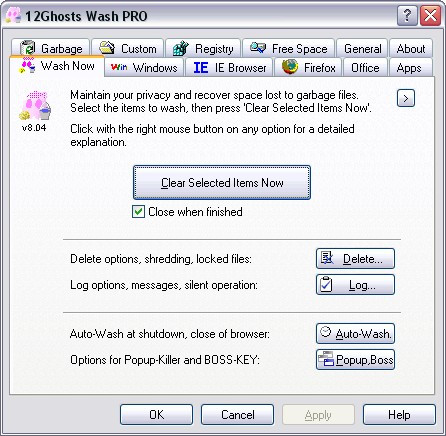Switch to the Firefox tab
Screen dimensions: 446x436
(308, 68)
